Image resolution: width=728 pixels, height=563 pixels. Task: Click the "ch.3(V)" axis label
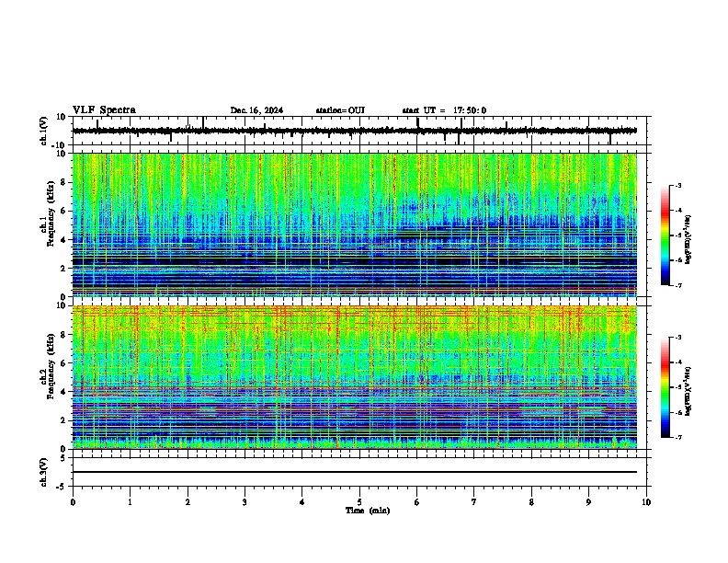[44, 473]
